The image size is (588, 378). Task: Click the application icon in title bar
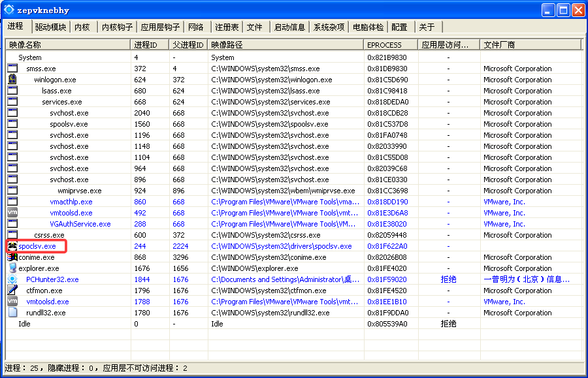[x=9, y=10]
